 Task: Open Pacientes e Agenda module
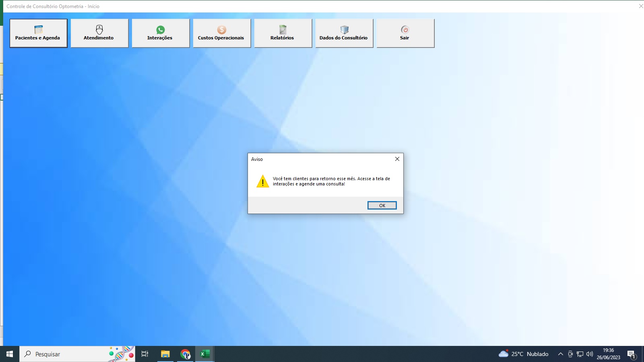[x=38, y=33]
